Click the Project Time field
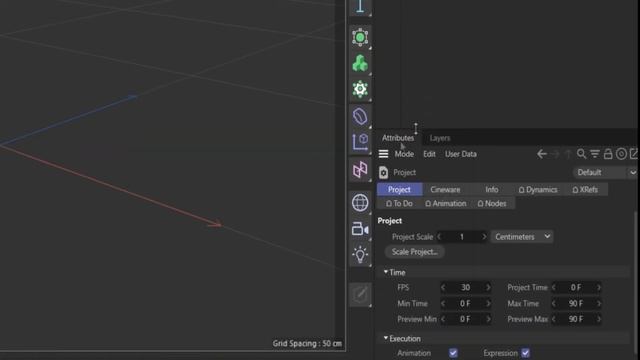 point(576,287)
